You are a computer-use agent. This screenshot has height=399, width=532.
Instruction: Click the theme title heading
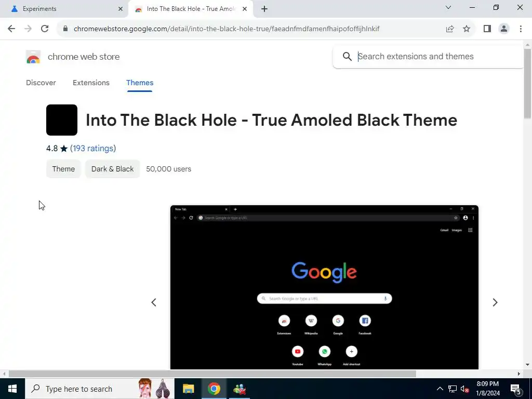click(271, 120)
